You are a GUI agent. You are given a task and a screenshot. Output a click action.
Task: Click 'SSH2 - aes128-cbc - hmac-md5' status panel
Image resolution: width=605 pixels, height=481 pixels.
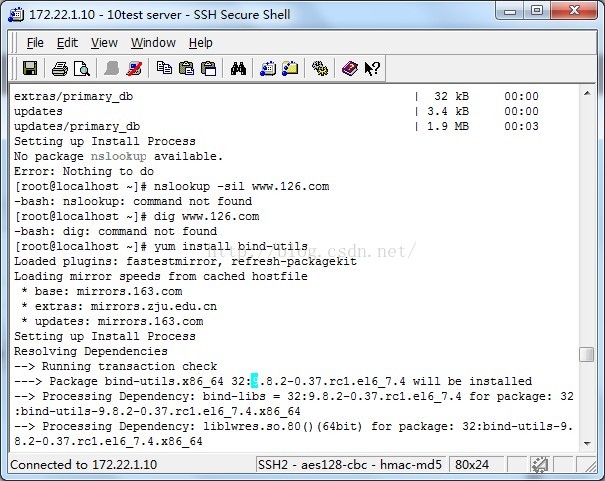[350, 465]
